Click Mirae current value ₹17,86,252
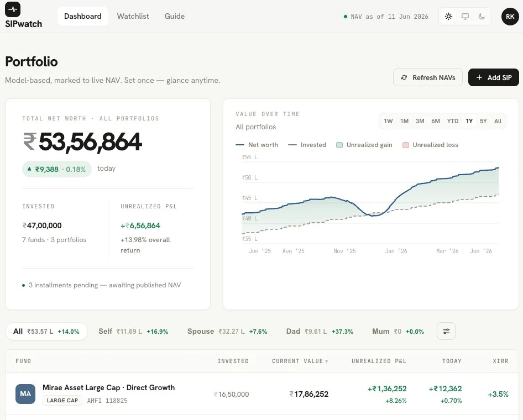 (x=309, y=395)
